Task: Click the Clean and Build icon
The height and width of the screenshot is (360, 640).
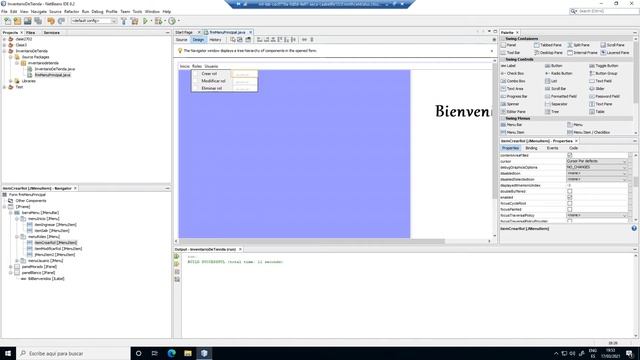Action: [134, 21]
